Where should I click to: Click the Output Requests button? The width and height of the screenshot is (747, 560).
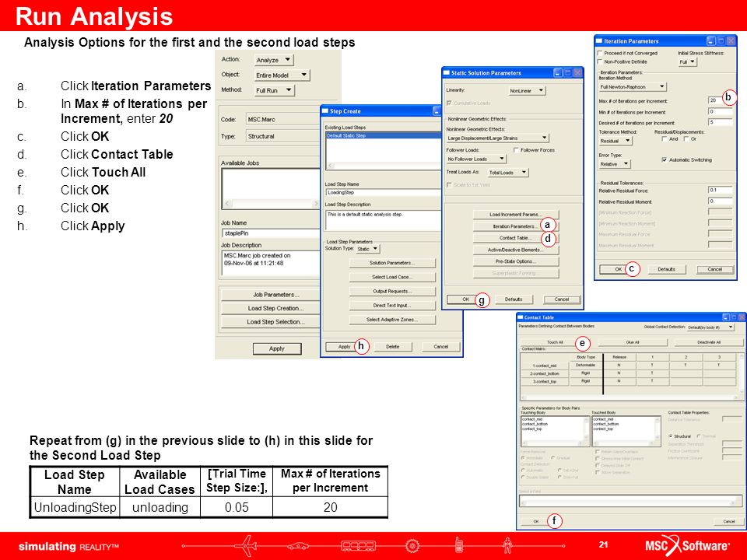click(x=392, y=292)
